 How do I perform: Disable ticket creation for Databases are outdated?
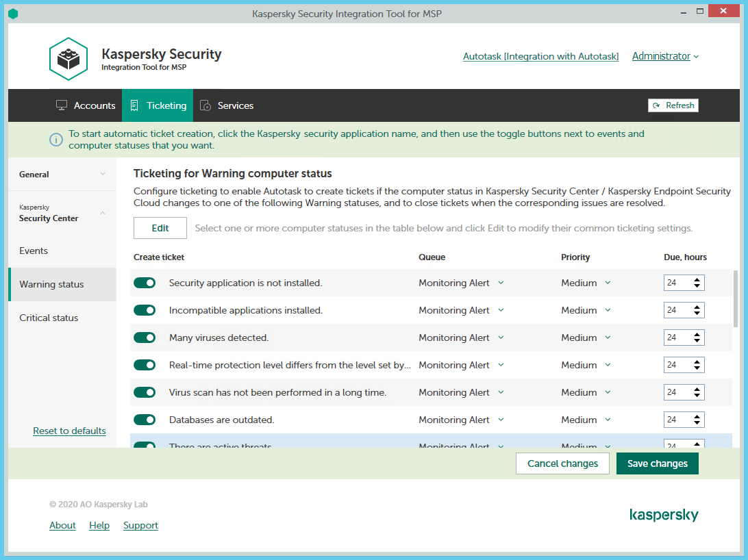145,419
